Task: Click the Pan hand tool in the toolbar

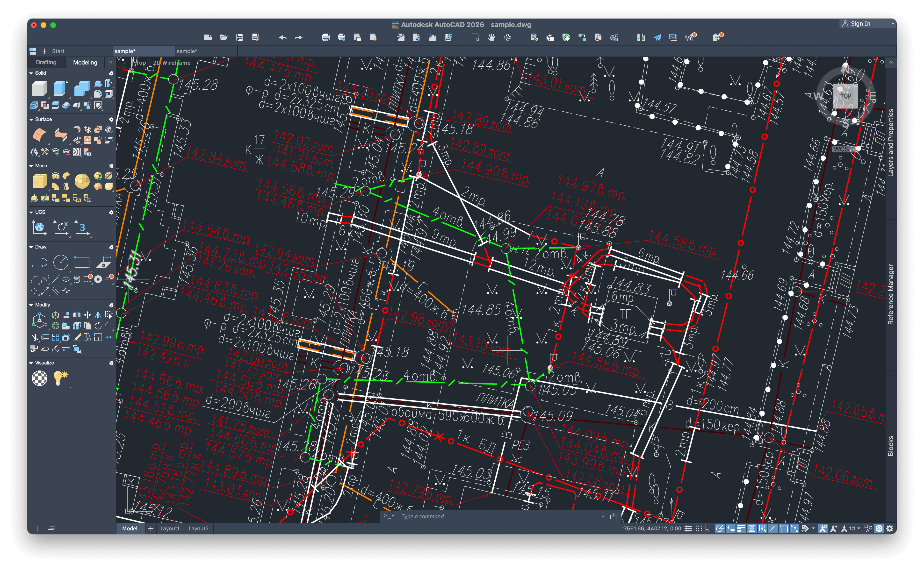Action: pos(491,37)
